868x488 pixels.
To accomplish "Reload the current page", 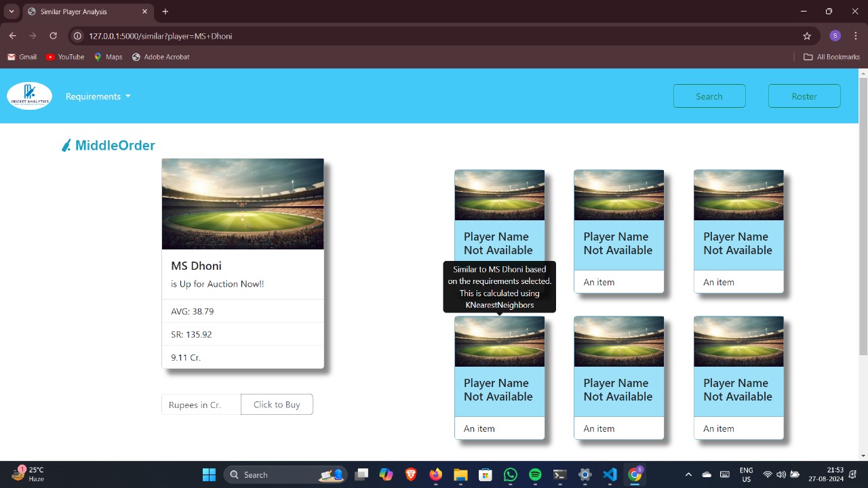I will coord(53,36).
